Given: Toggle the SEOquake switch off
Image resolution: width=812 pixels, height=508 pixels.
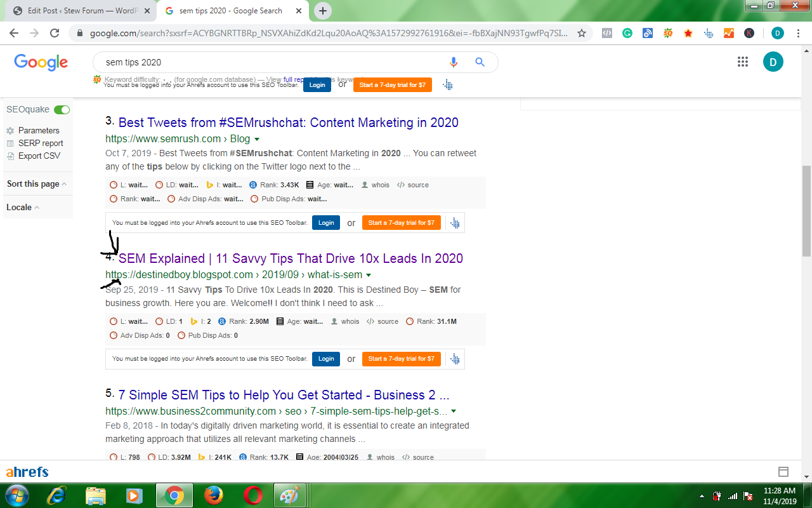Looking at the screenshot, I should (x=62, y=110).
